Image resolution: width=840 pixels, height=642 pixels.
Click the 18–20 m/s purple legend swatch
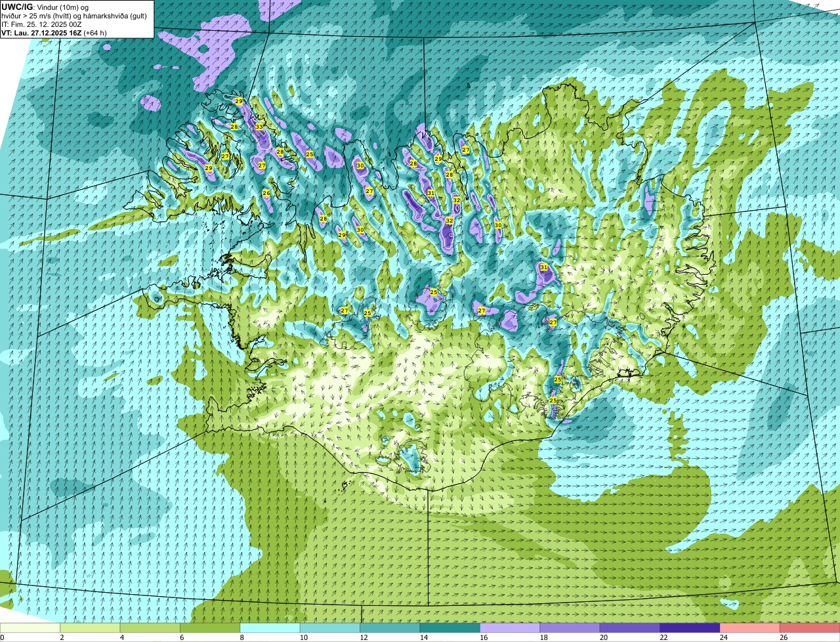pyautogui.click(x=570, y=628)
